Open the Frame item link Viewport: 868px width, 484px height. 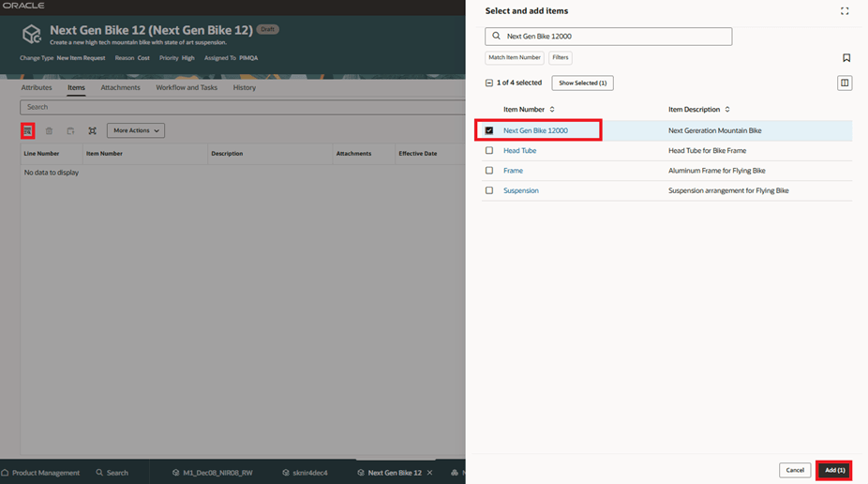513,171
